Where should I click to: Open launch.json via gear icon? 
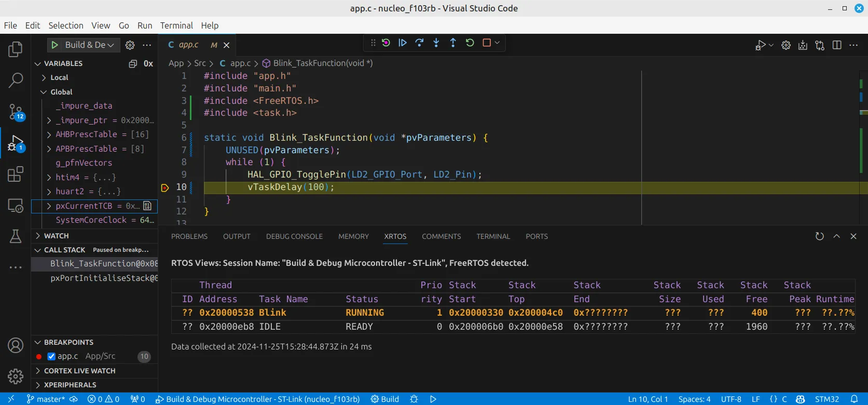click(130, 45)
